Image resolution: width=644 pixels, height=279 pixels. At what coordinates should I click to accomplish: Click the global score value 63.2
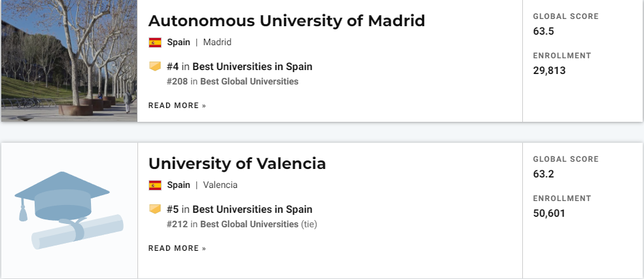tap(543, 174)
